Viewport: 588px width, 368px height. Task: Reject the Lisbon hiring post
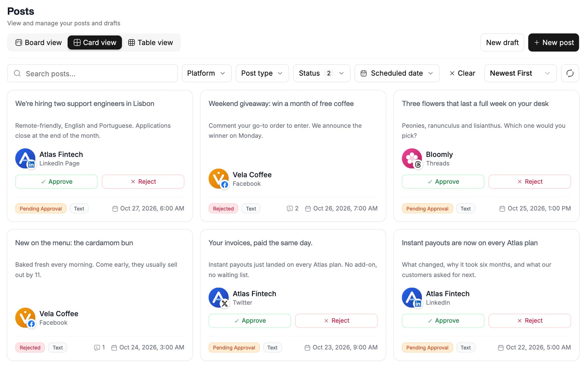(143, 182)
